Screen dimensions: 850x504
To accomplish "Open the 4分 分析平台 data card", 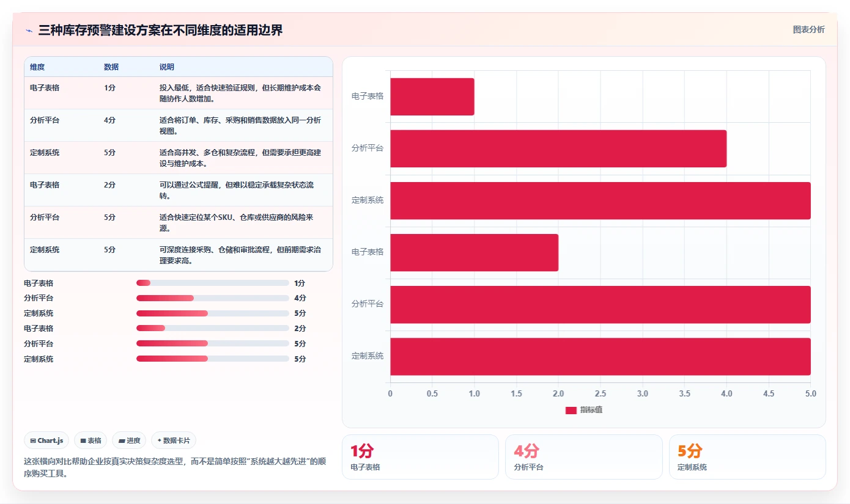I will pyautogui.click(x=583, y=457).
